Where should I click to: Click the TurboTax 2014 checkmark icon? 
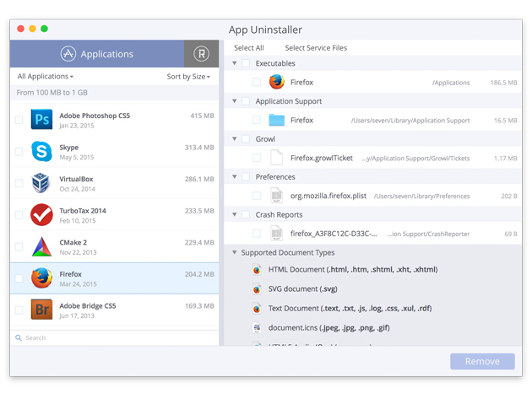coord(41,214)
